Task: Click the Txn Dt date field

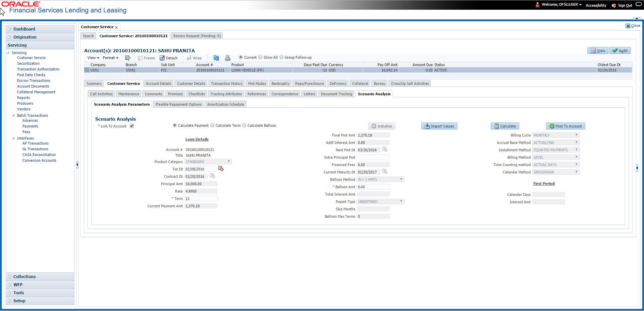Action: click(x=201, y=169)
